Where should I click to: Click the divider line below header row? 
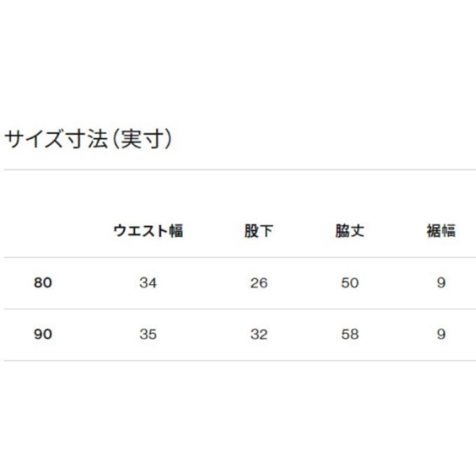tap(240, 257)
